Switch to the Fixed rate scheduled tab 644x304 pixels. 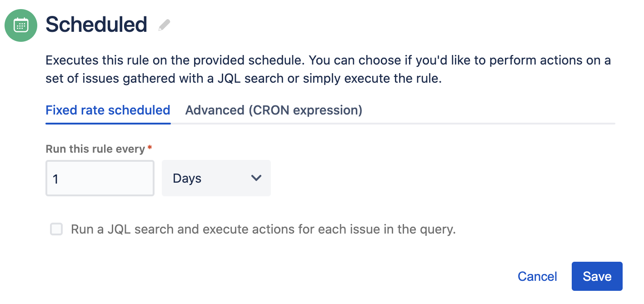pos(108,110)
